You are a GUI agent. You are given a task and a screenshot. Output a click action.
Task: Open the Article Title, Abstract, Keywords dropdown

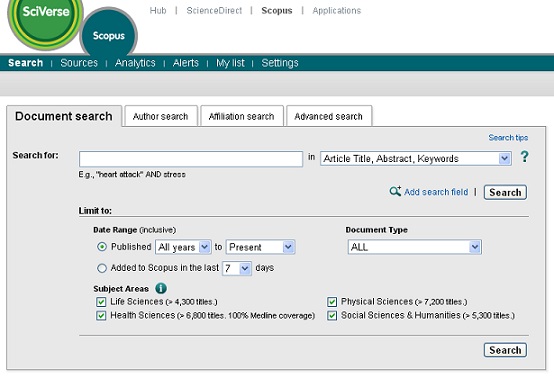point(416,159)
